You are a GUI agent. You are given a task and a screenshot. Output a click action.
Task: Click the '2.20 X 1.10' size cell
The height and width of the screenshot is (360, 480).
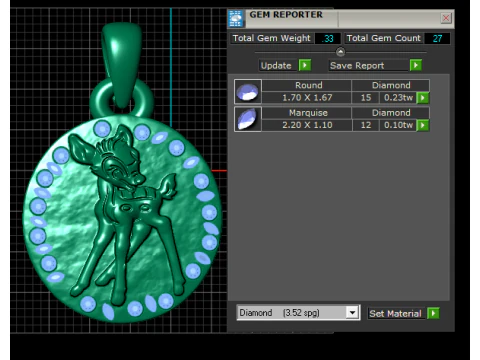tap(307, 125)
